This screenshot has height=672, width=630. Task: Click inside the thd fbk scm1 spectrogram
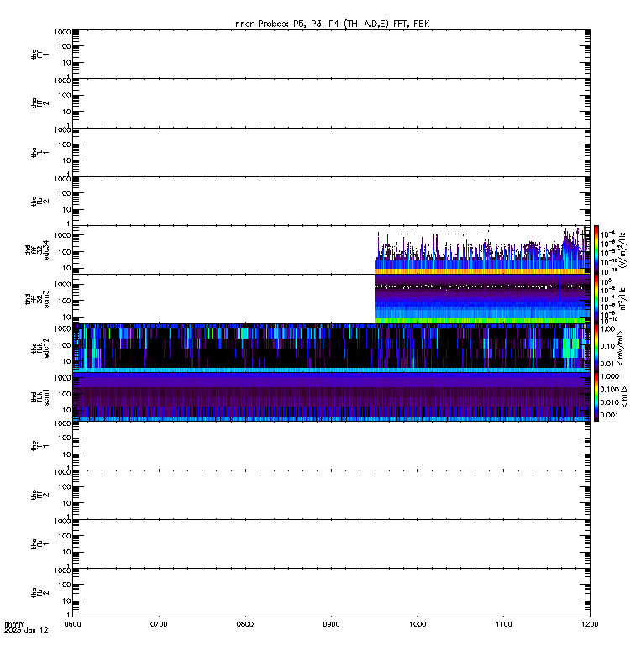331,396
